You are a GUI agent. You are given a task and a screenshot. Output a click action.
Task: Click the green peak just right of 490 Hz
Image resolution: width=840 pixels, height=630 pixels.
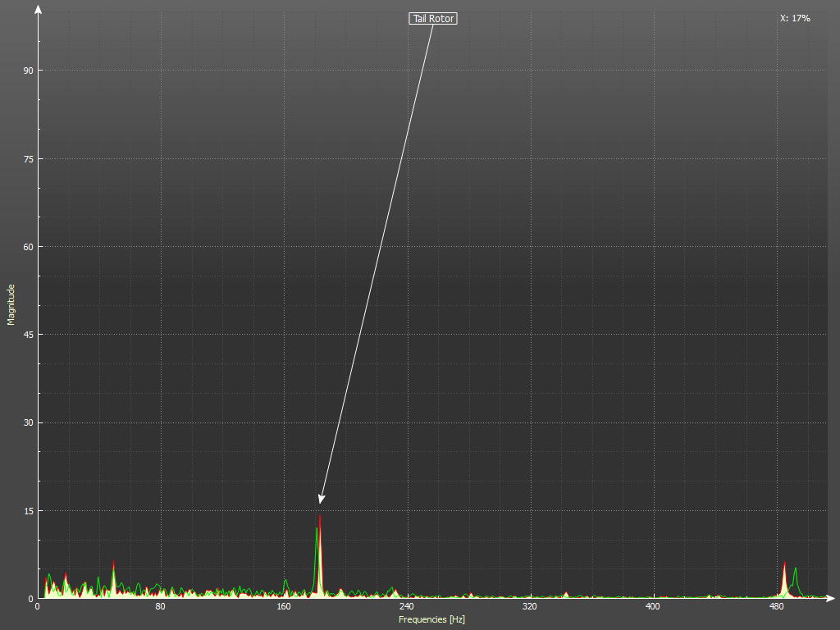point(795,568)
